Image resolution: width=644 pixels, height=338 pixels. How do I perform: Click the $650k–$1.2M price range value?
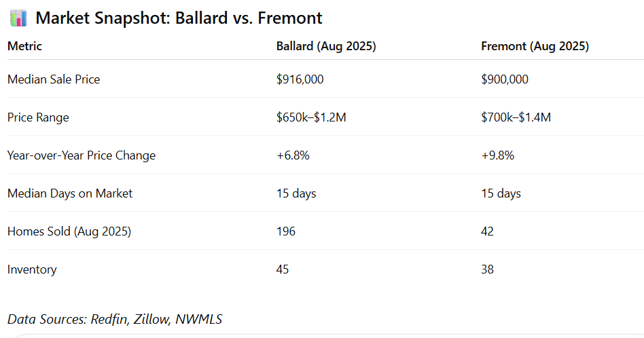311,117
